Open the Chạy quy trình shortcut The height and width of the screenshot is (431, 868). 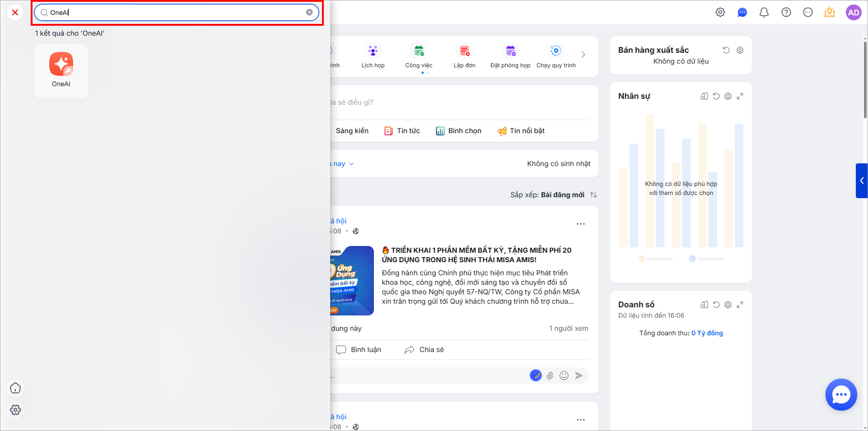556,56
